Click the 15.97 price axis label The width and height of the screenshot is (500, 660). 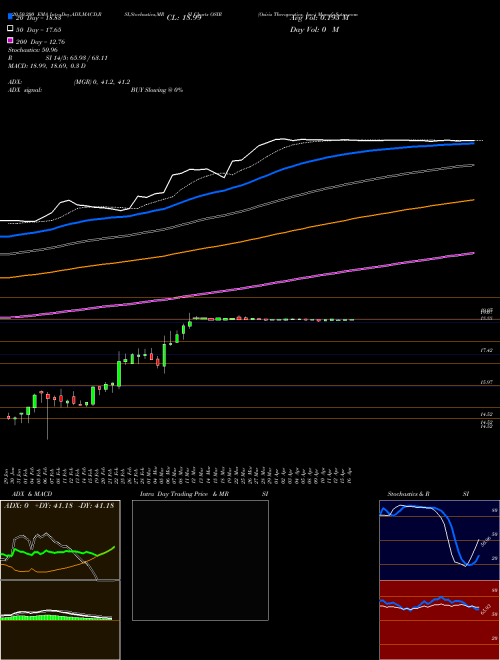[487, 382]
